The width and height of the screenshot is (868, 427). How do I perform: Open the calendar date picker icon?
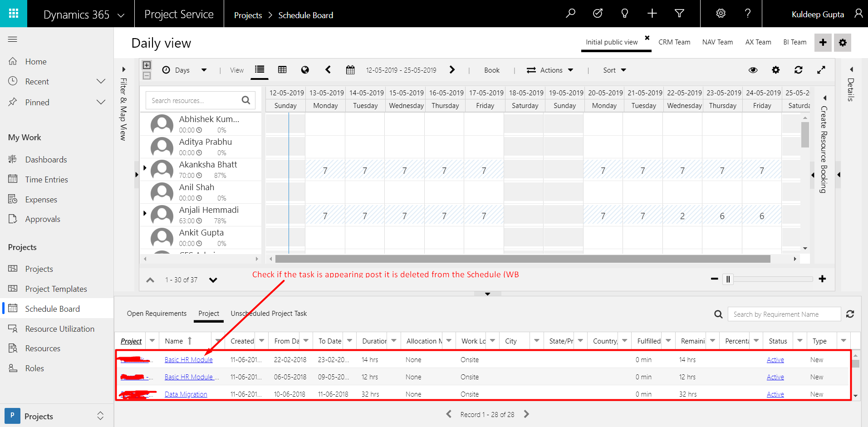click(x=350, y=70)
